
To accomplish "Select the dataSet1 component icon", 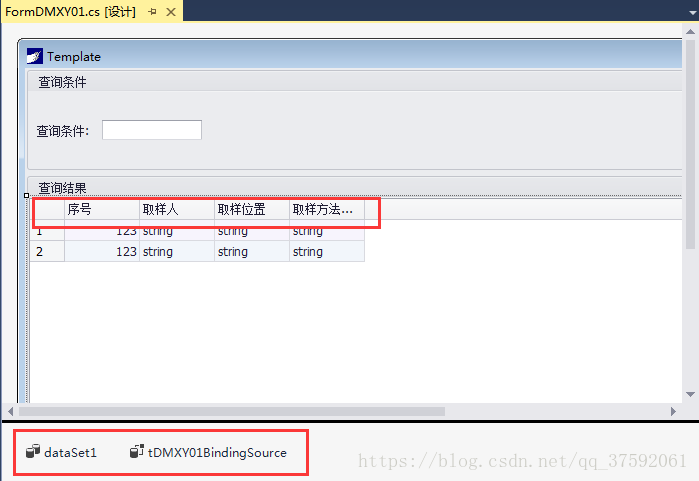I will click(x=33, y=451).
